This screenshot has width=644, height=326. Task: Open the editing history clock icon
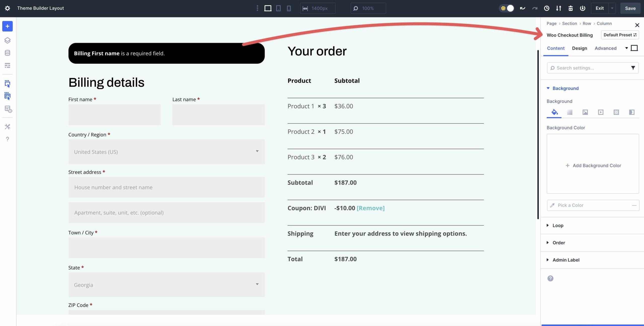pos(546,8)
